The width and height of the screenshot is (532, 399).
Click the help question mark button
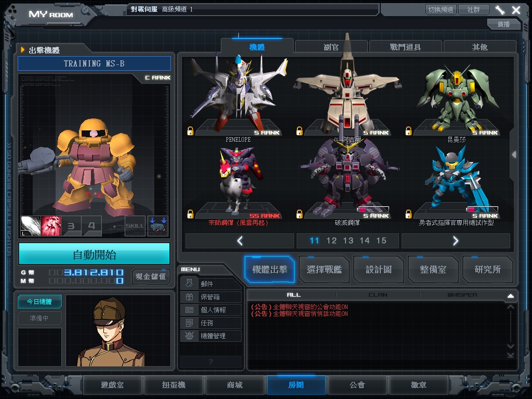pyautogui.click(x=211, y=362)
